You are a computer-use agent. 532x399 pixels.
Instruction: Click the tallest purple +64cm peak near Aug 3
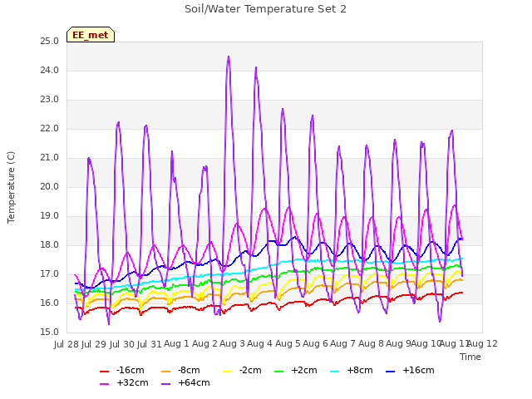point(229,57)
